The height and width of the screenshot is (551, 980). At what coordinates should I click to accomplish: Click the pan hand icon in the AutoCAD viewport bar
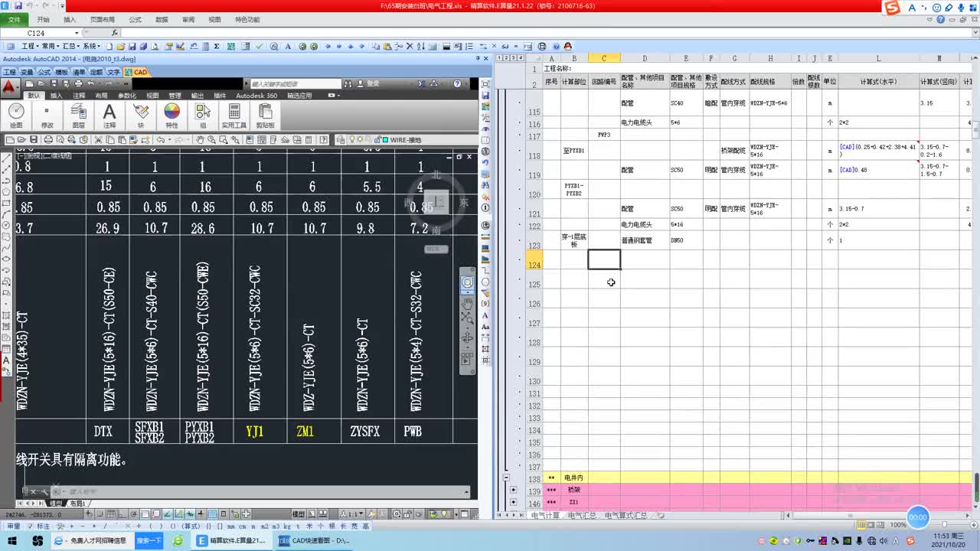click(x=467, y=303)
